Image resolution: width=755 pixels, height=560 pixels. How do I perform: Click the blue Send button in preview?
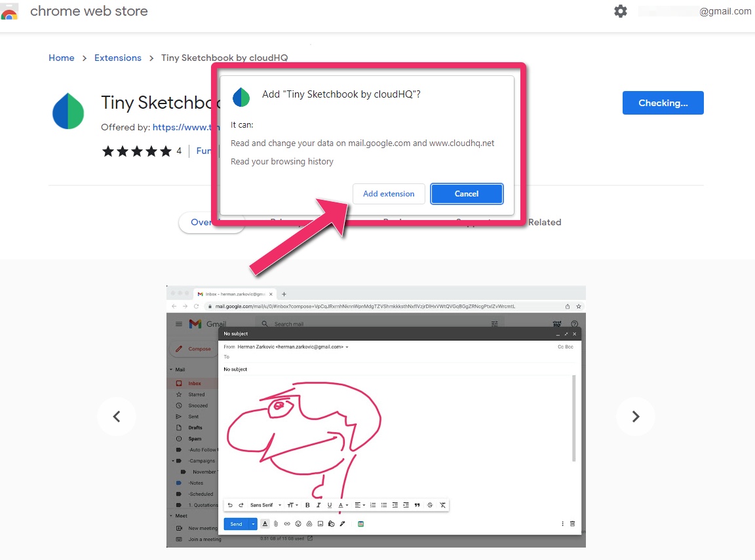(x=236, y=524)
